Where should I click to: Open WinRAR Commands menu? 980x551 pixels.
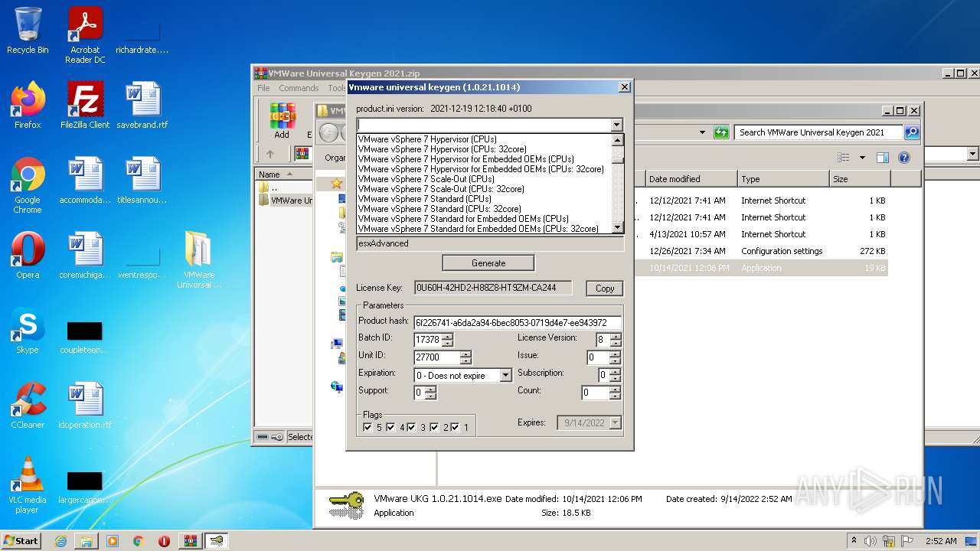pos(299,88)
